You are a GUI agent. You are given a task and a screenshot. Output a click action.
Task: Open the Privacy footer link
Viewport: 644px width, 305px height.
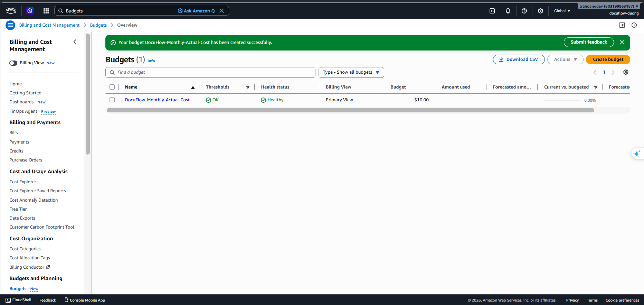[572, 300]
